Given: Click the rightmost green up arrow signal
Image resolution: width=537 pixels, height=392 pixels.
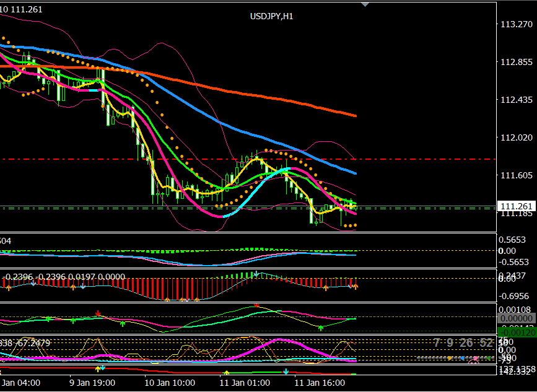Looking at the screenshot, I should point(320,327).
